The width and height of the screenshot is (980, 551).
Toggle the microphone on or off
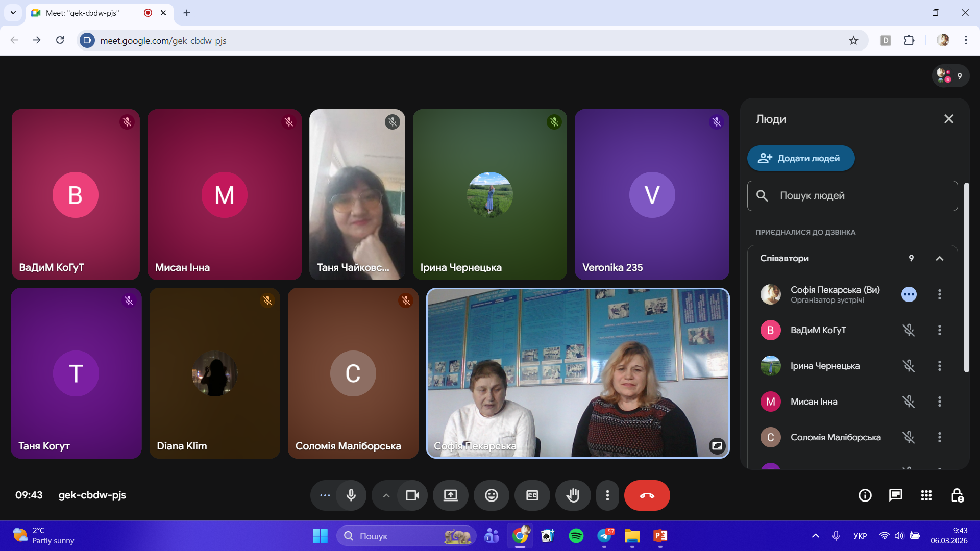click(x=351, y=495)
